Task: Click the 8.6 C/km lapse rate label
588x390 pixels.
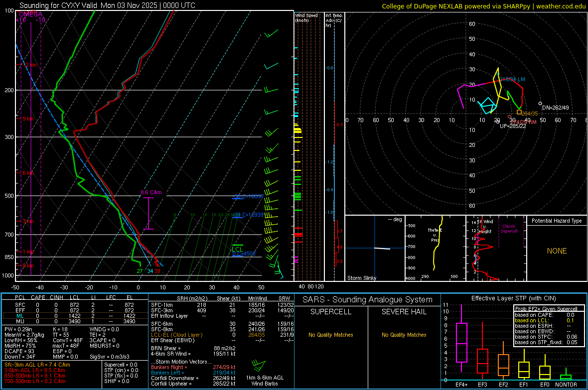Action: pyautogui.click(x=151, y=192)
